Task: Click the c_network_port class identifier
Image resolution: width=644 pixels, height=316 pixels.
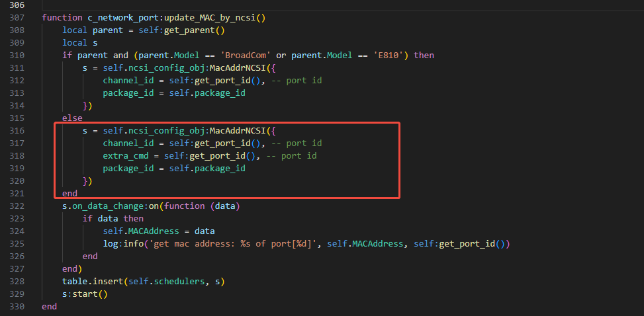Action: click(x=120, y=18)
